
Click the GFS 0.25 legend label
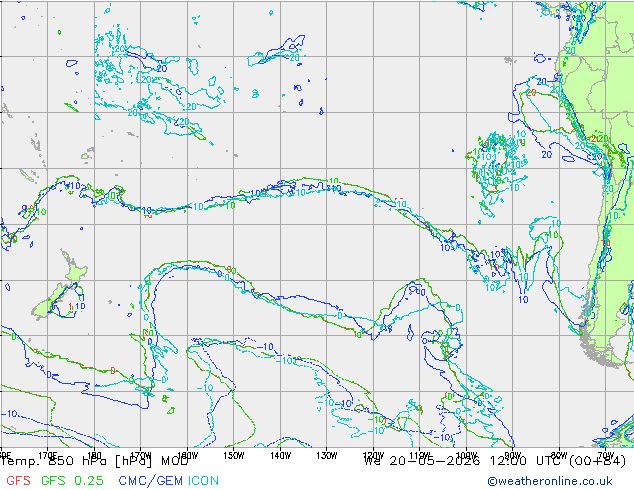click(x=72, y=481)
